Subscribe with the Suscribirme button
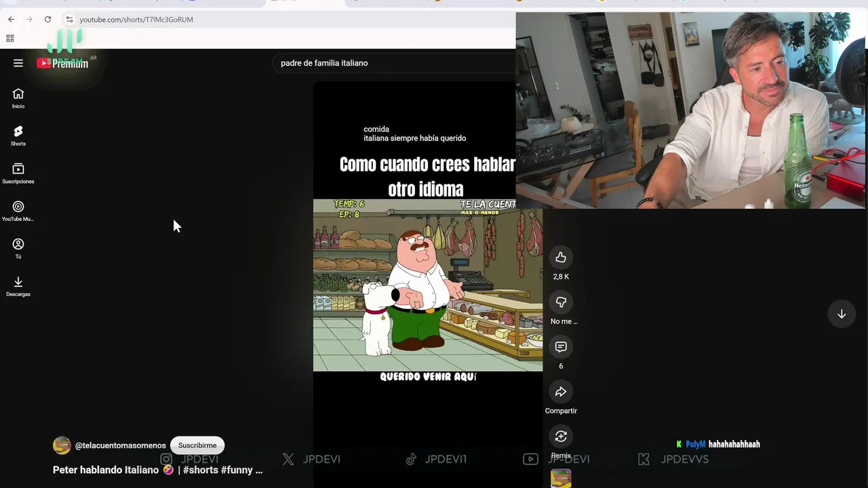This screenshot has width=868, height=488. 197,445
